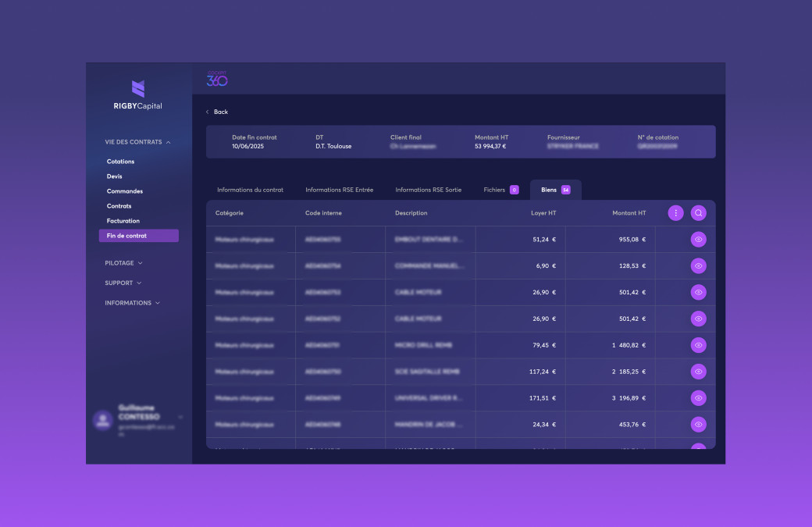
Task: Switch to Informations RSE Entrée tab
Action: 339,190
